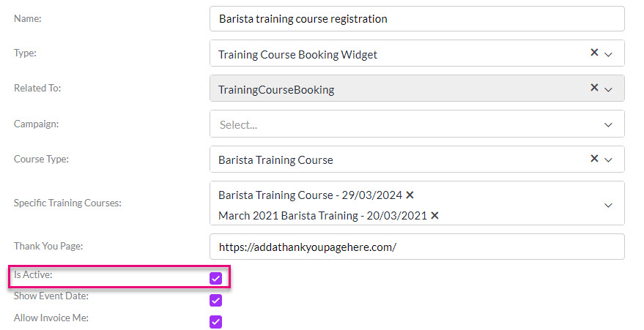Click the Is Active label
The width and height of the screenshot is (644, 330).
[x=33, y=274]
